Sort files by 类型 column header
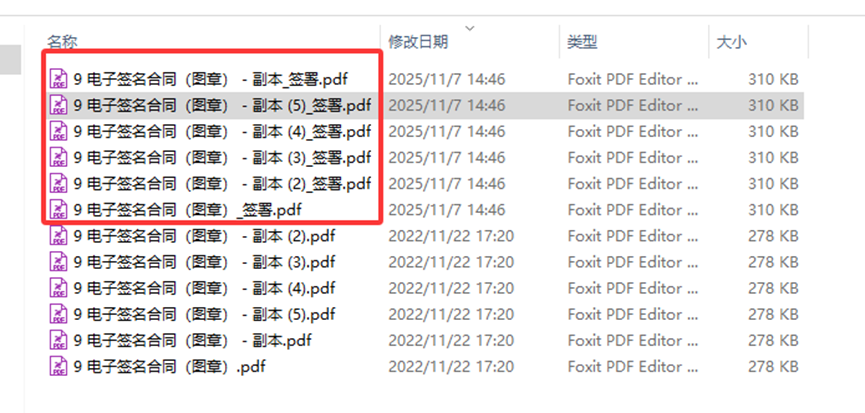Screen dimensions: 865x413 (x=583, y=41)
